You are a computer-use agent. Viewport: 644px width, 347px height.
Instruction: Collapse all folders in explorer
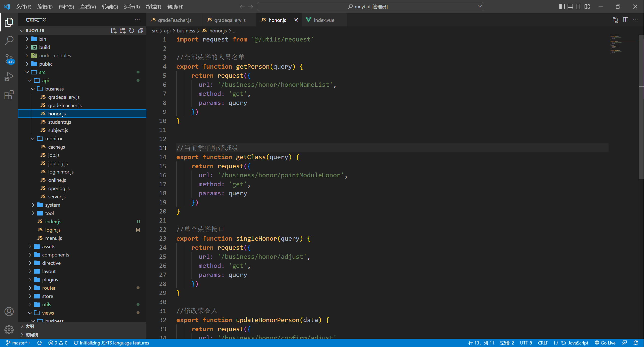(x=141, y=31)
